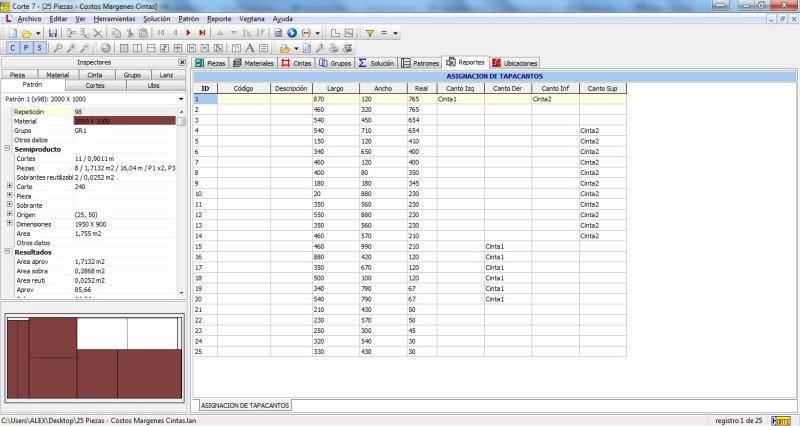The height and width of the screenshot is (426, 800).
Task: Click the 'Largo' column header
Action: click(335, 88)
